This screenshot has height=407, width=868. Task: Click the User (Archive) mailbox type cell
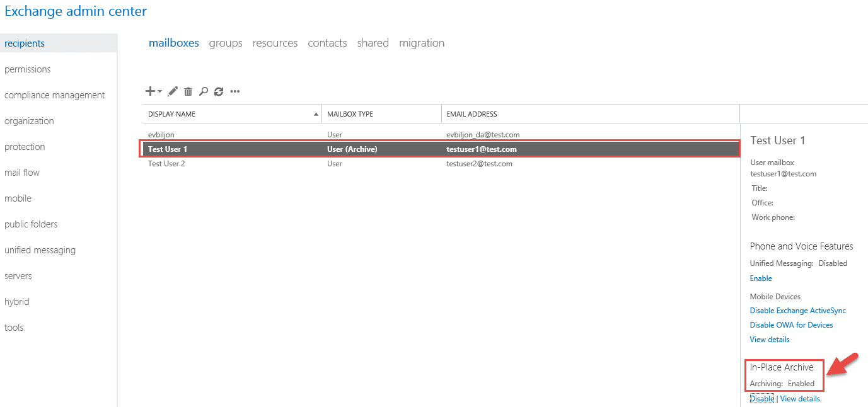click(x=352, y=149)
